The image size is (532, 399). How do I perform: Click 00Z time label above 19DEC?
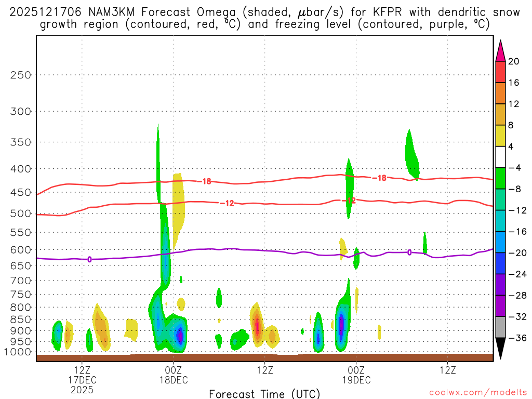(356, 370)
